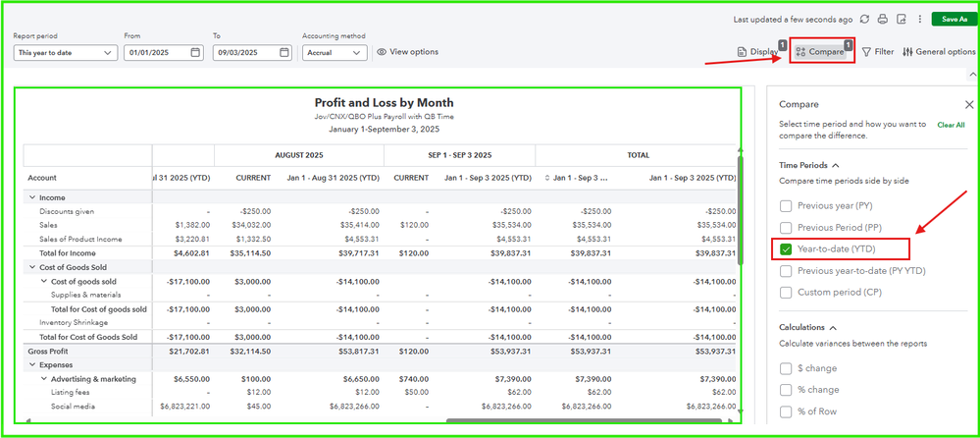Click the $35,114.50 Total for Income value
This screenshot has width=980, height=438.
252,253
